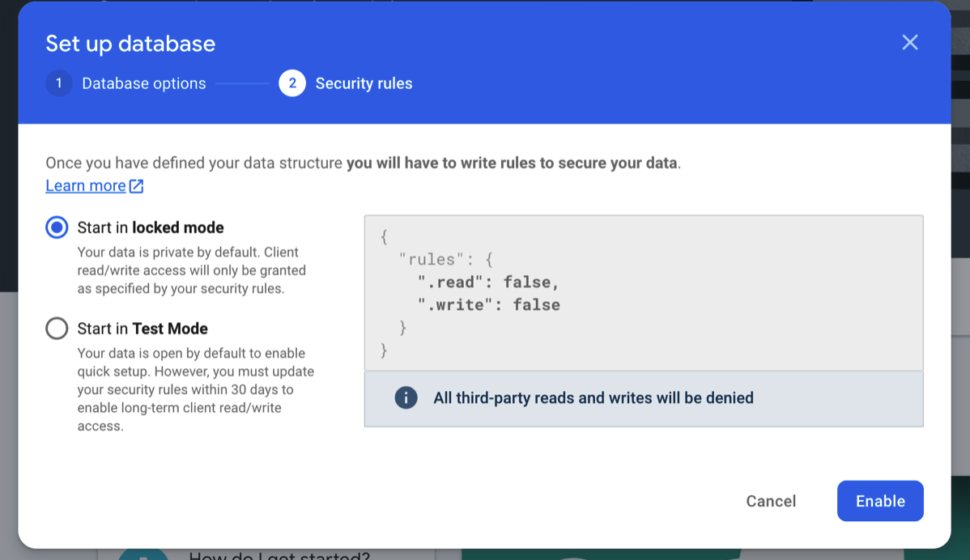Cancel the database setup

click(770, 501)
